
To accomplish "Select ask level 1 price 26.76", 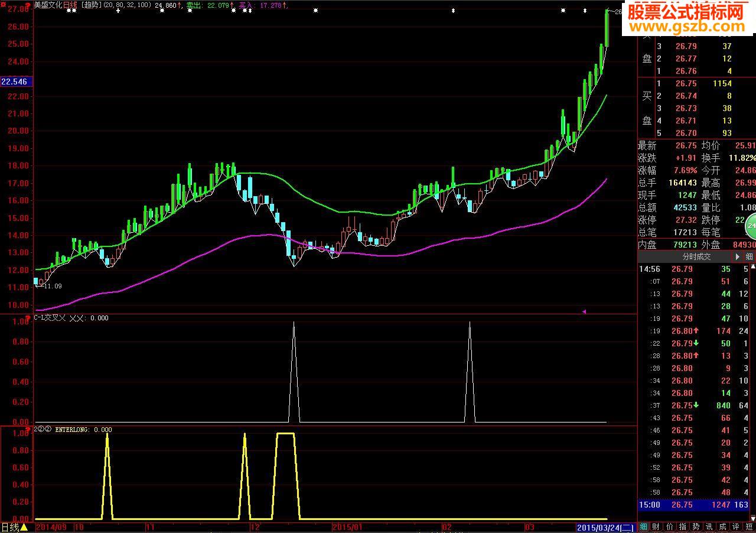I will pyautogui.click(x=686, y=71).
